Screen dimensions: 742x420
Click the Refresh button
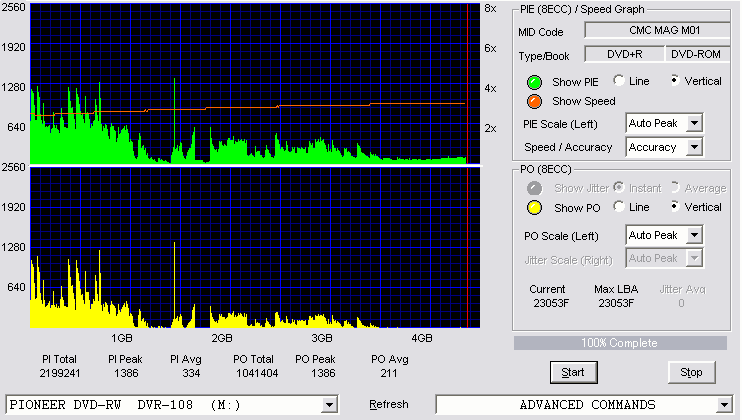tap(389, 404)
